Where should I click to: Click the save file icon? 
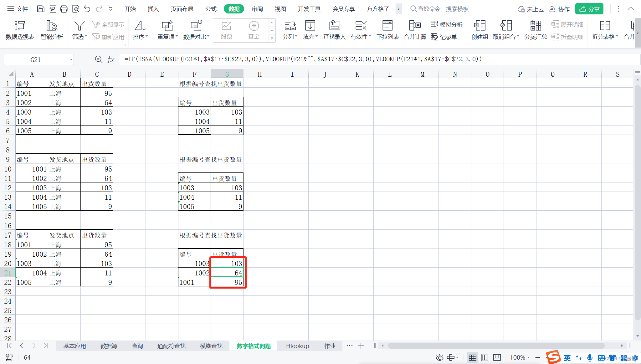(x=41, y=9)
